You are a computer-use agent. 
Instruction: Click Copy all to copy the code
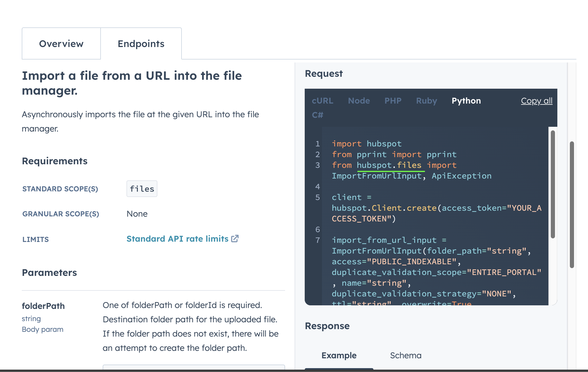coord(537,101)
